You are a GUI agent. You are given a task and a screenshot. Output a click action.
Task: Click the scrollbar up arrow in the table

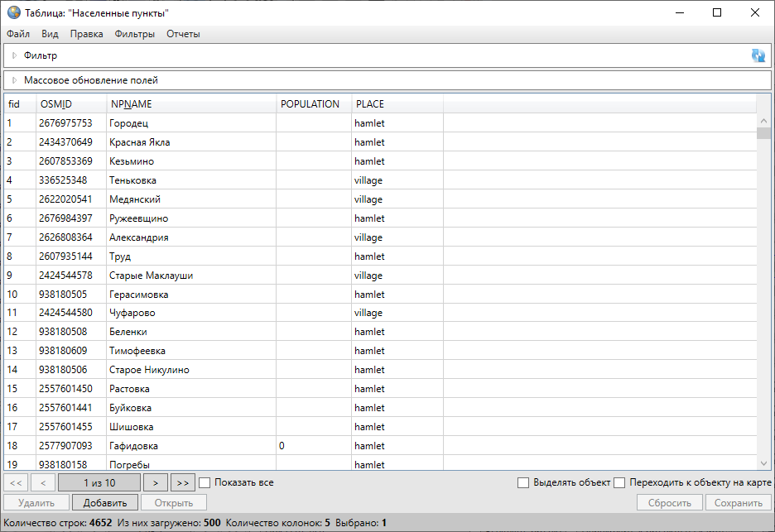(763, 121)
